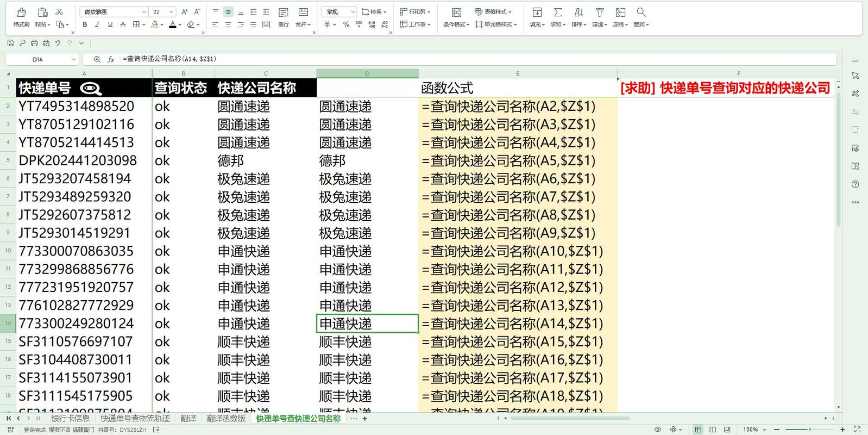Switch to the 银行卡信息 sheet tab
868x435 pixels.
click(71, 419)
